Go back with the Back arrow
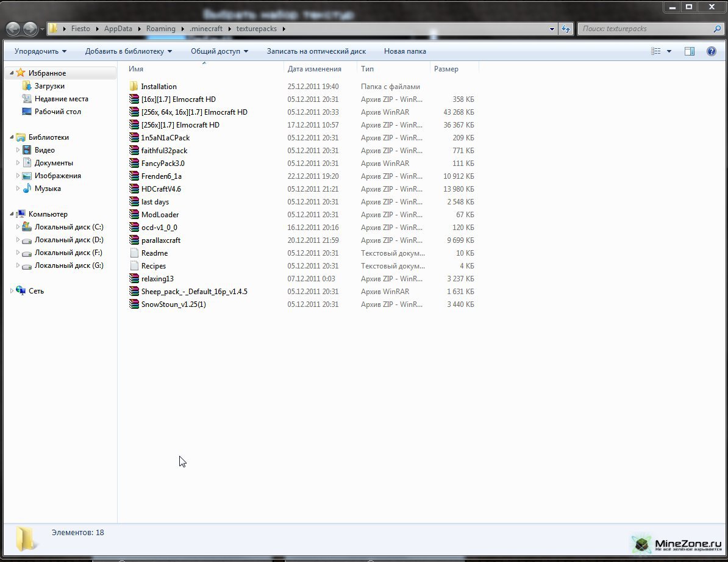This screenshot has height=562, width=728. pyautogui.click(x=13, y=29)
